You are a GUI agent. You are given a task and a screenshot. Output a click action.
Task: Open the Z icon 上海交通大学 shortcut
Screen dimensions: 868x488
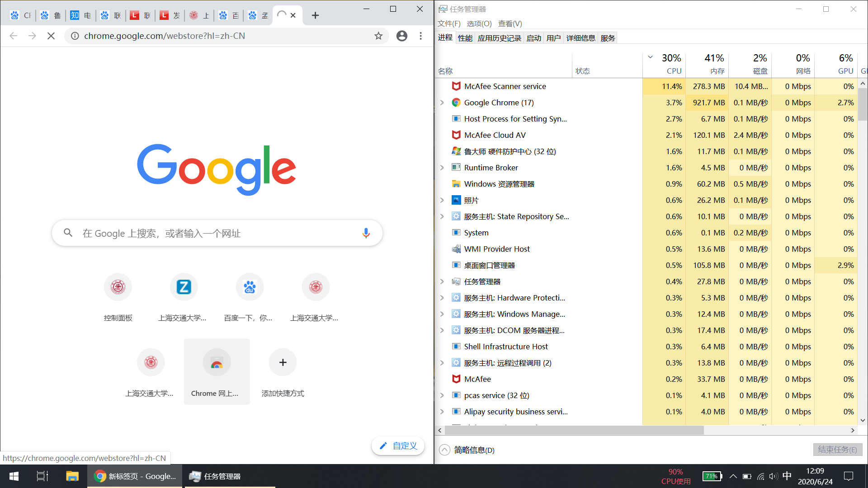184,298
